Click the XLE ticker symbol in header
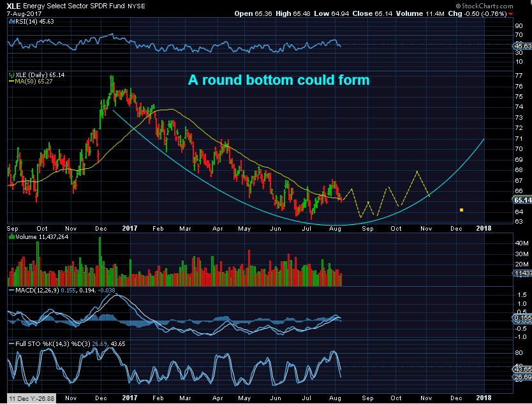 [x=13, y=6]
